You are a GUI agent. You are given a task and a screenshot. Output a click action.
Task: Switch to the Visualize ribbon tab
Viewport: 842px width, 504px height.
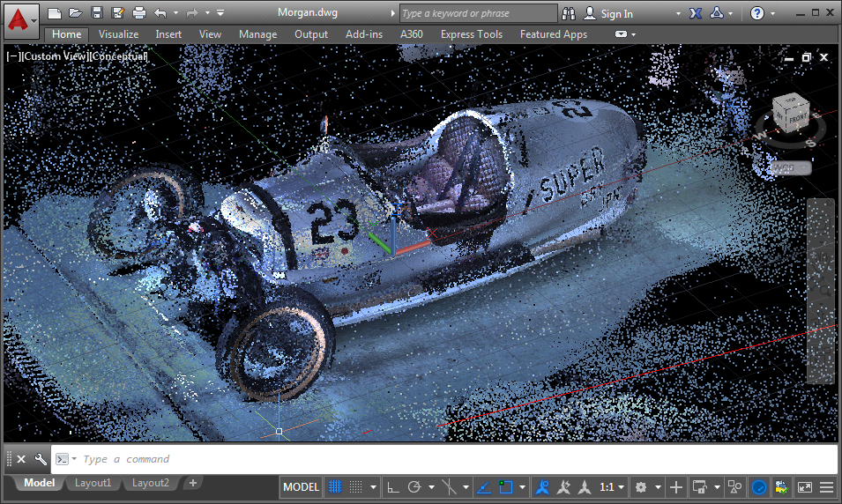click(118, 34)
